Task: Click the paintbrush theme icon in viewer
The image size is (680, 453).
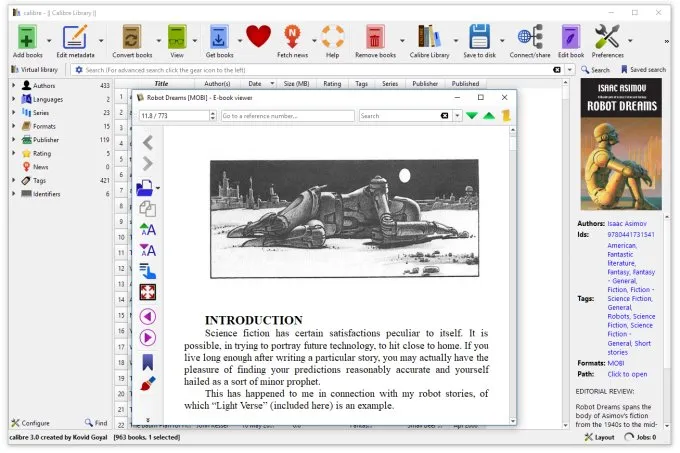Action: tap(147, 384)
